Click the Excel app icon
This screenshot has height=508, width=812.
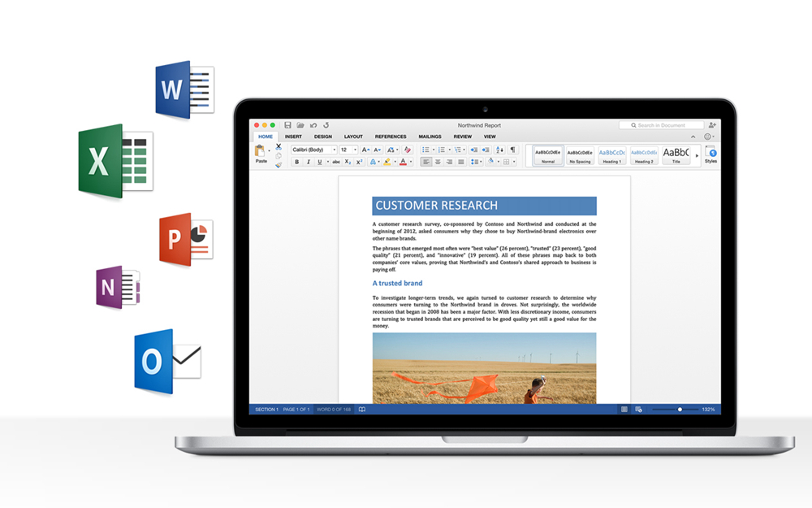[x=116, y=162]
